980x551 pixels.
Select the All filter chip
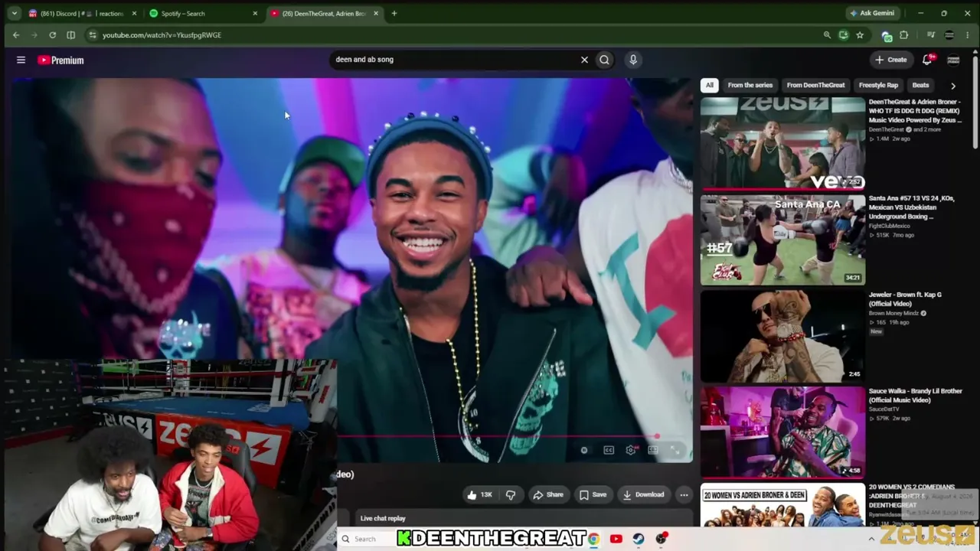710,85
